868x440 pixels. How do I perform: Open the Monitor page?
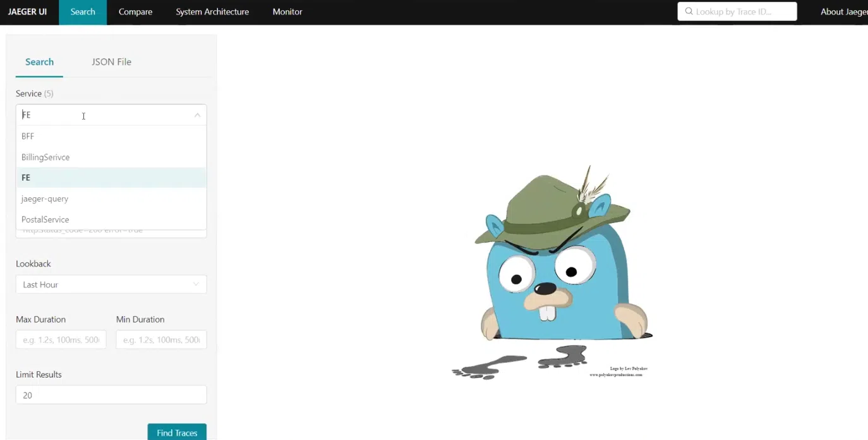click(x=287, y=12)
